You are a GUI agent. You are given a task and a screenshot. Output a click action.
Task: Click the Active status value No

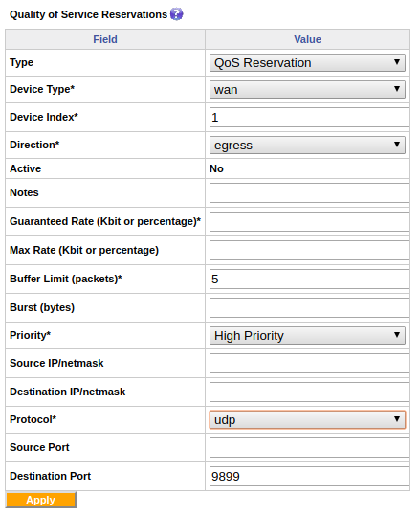coord(216,168)
